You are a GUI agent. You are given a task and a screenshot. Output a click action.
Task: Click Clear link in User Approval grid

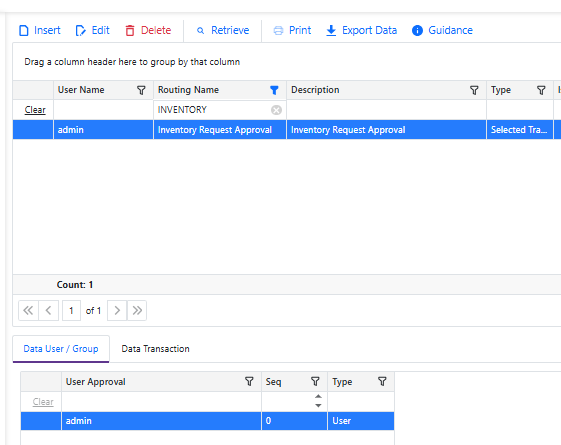click(x=43, y=402)
